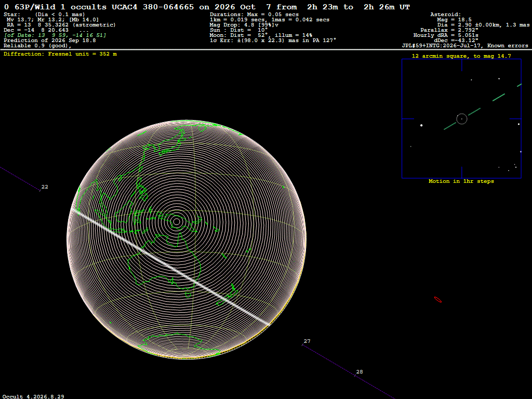Click the green 'of Date' coordinates line
The height and width of the screenshot is (399, 532).
(x=55, y=35)
